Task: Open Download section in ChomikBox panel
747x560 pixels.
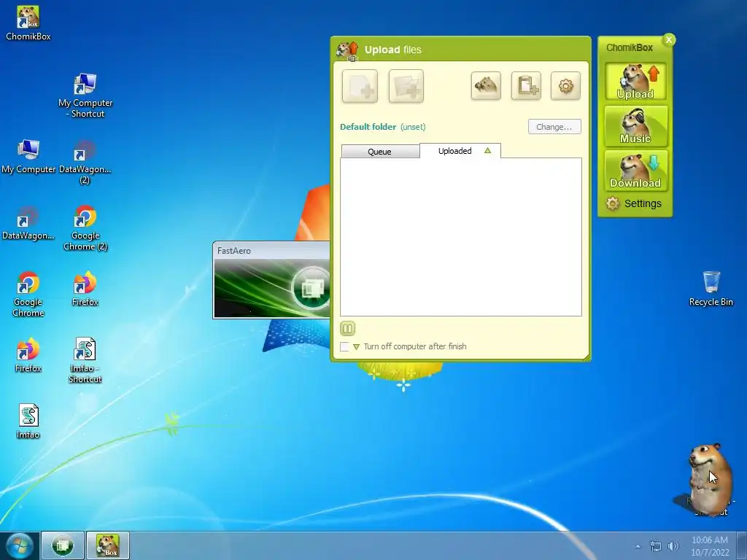Action: click(635, 171)
